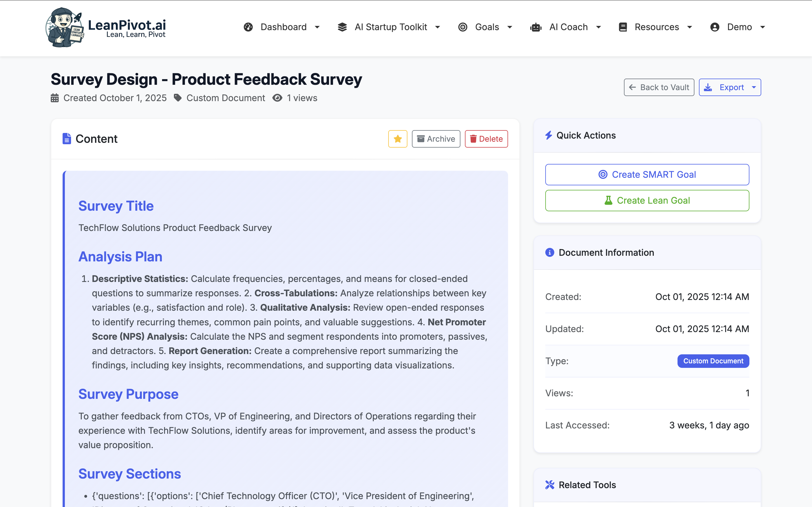Click the Back to Vault button
Screen dimensions: 812x507
click(x=659, y=87)
